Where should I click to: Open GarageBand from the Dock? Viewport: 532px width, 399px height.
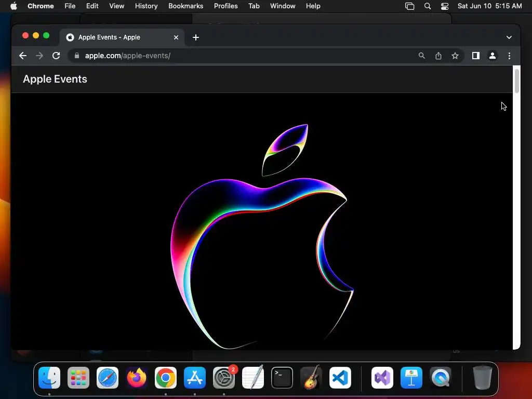tap(311, 378)
